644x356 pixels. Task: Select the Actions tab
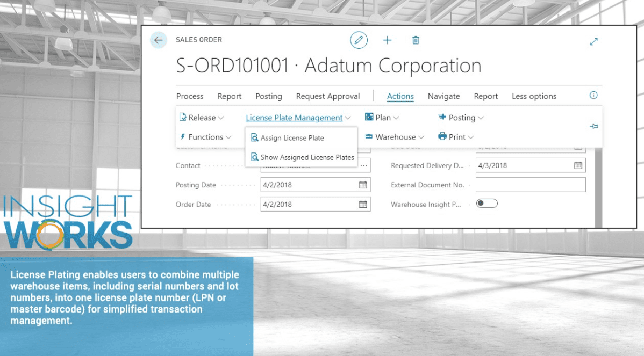click(400, 96)
